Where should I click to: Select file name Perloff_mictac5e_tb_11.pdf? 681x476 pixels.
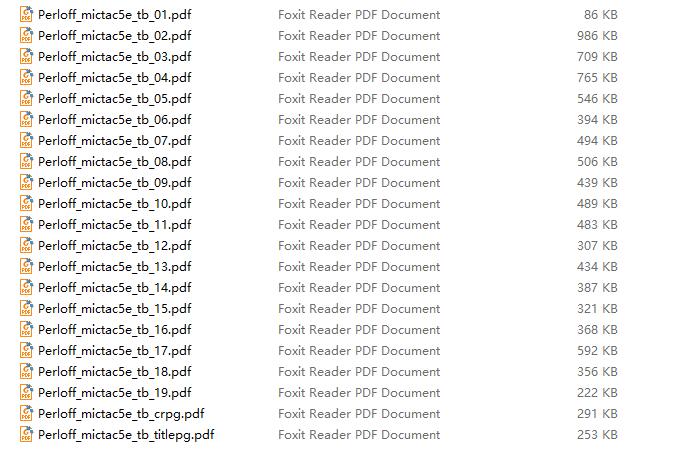click(x=115, y=225)
